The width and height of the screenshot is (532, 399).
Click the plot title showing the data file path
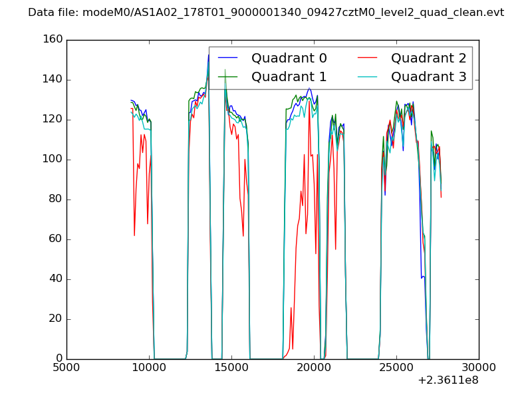click(266, 13)
